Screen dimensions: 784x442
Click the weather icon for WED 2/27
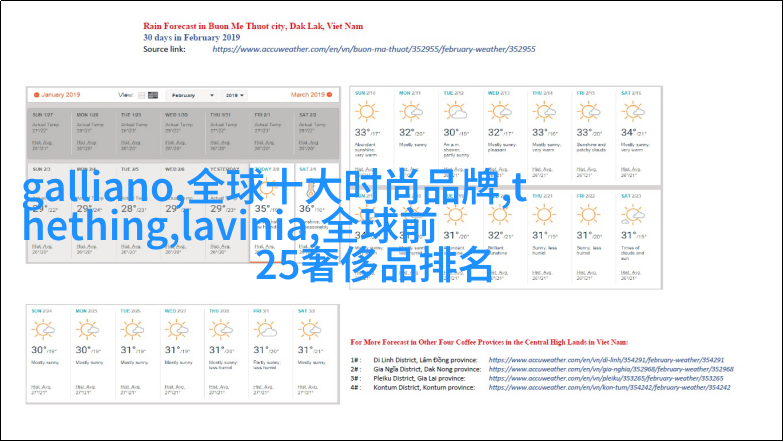(176, 330)
